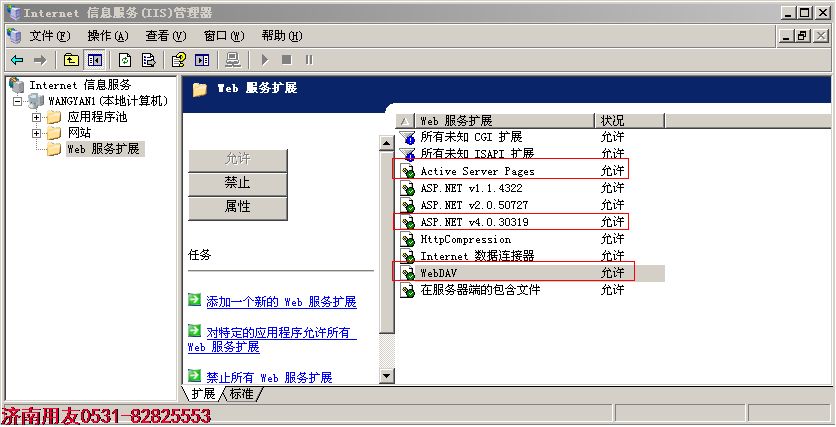Click the connect to computer toolbar icon
Screen dimensions: 836x427
point(232,60)
